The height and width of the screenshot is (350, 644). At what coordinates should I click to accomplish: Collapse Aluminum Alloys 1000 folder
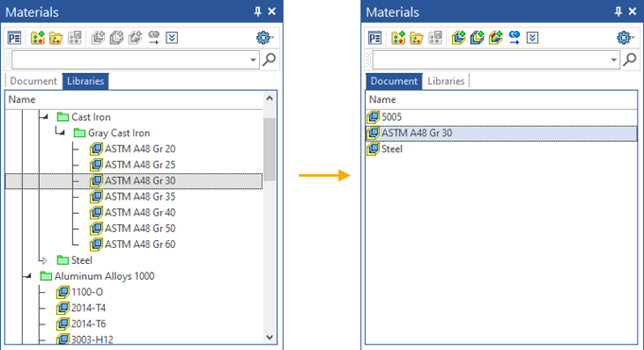(28, 276)
